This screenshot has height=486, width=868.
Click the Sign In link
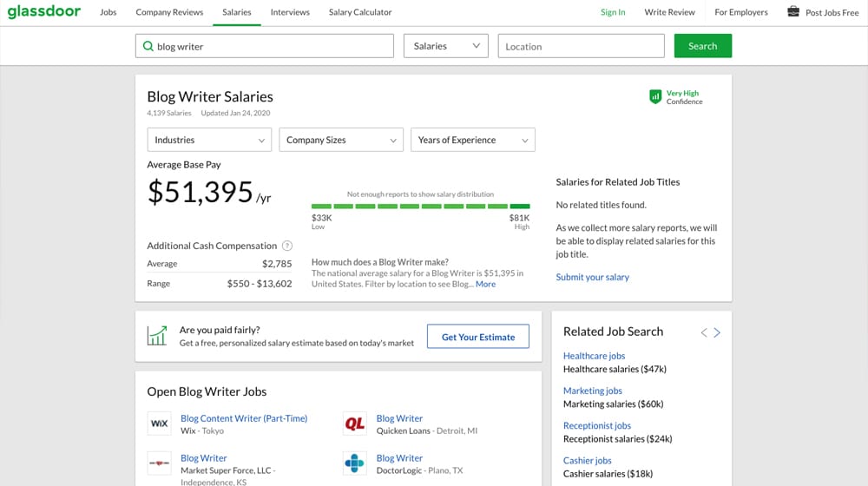coord(613,12)
